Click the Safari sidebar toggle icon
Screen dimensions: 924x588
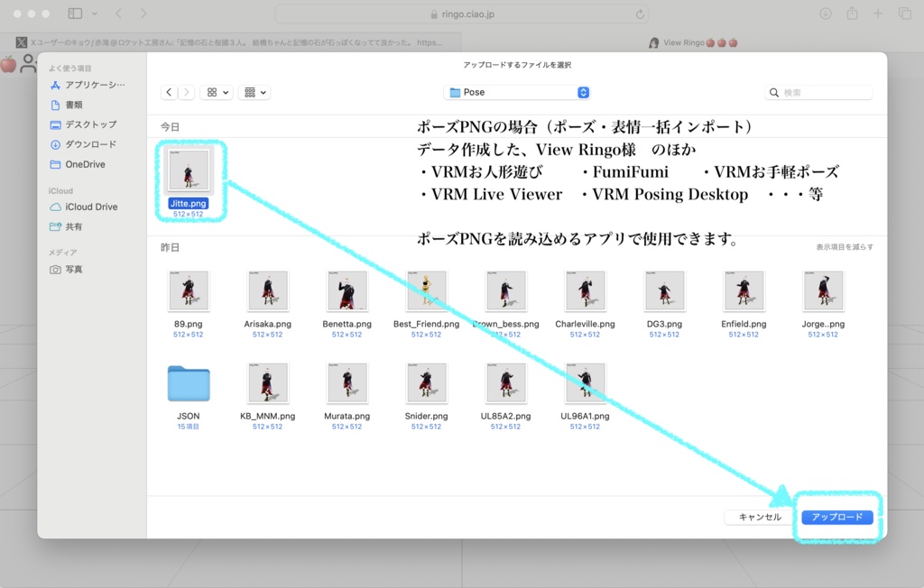coord(75,14)
